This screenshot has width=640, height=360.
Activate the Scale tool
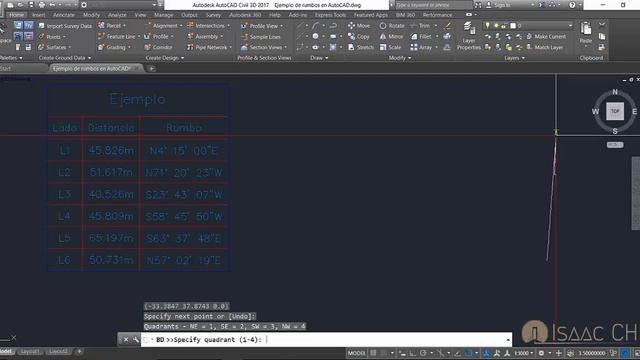390,47
